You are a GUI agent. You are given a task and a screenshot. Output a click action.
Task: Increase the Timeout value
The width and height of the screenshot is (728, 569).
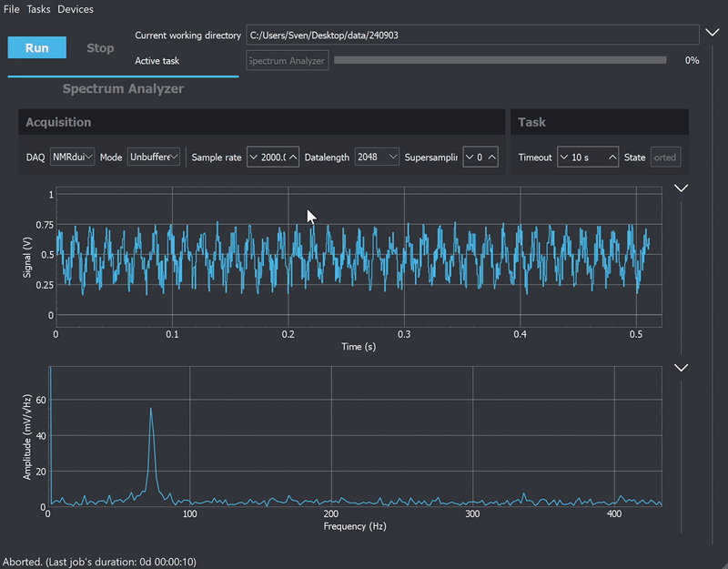point(612,157)
